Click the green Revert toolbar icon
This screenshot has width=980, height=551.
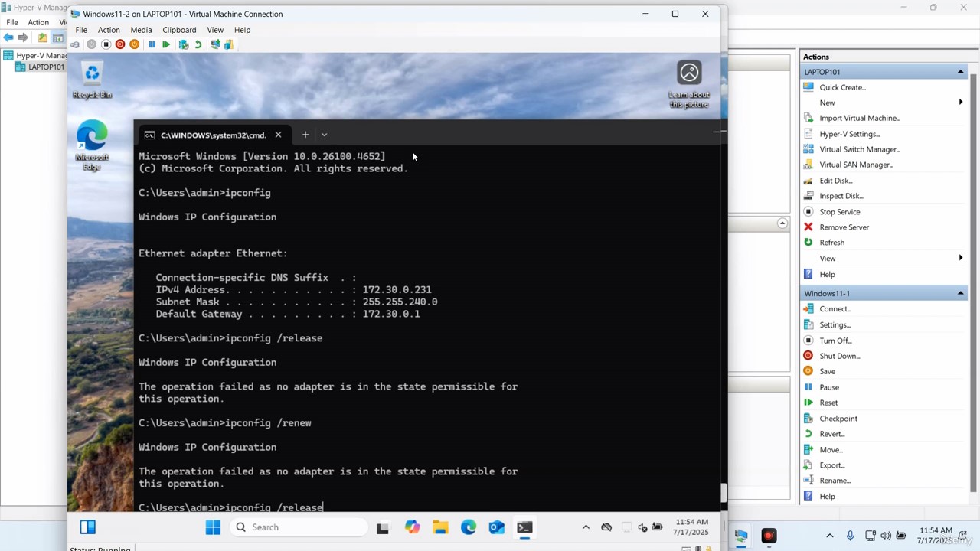pos(198,44)
